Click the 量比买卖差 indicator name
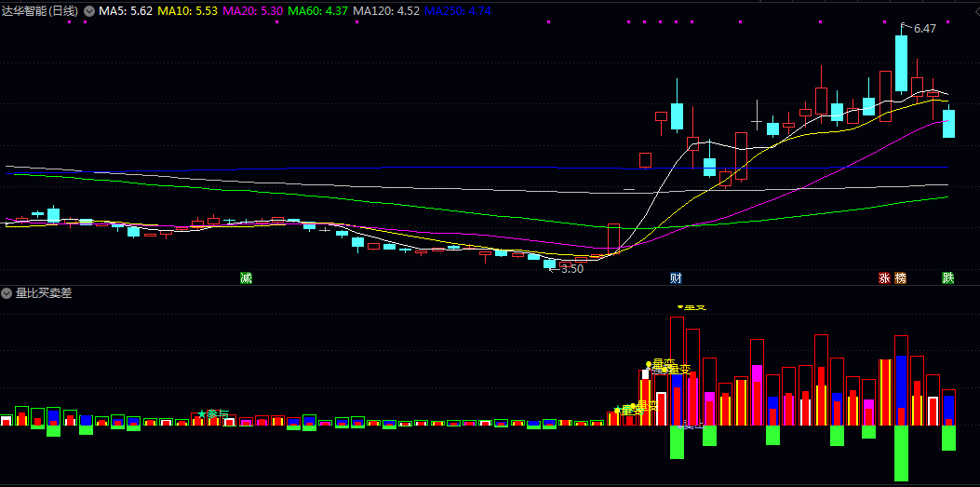This screenshot has width=980, height=487. pos(44,292)
